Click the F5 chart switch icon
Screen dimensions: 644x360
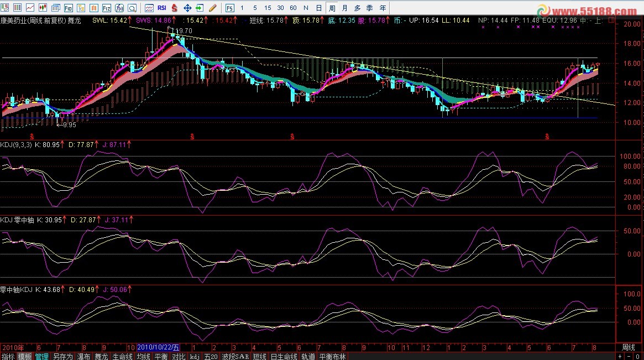[x=229, y=8]
